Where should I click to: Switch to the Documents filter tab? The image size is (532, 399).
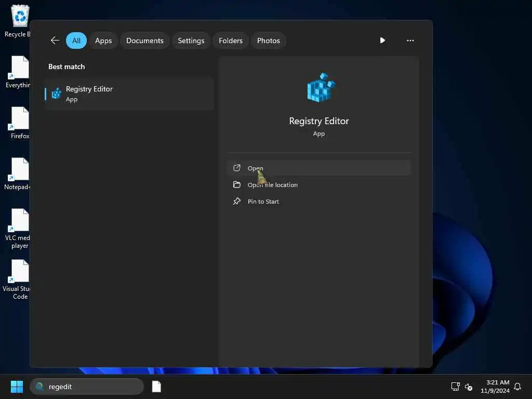(x=145, y=41)
